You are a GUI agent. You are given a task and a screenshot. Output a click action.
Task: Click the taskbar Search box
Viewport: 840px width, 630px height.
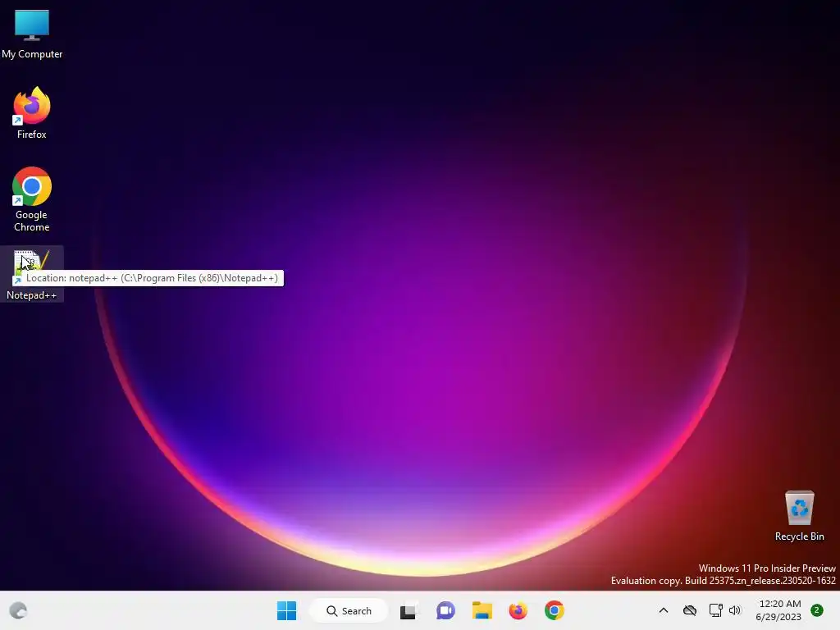[x=349, y=610]
